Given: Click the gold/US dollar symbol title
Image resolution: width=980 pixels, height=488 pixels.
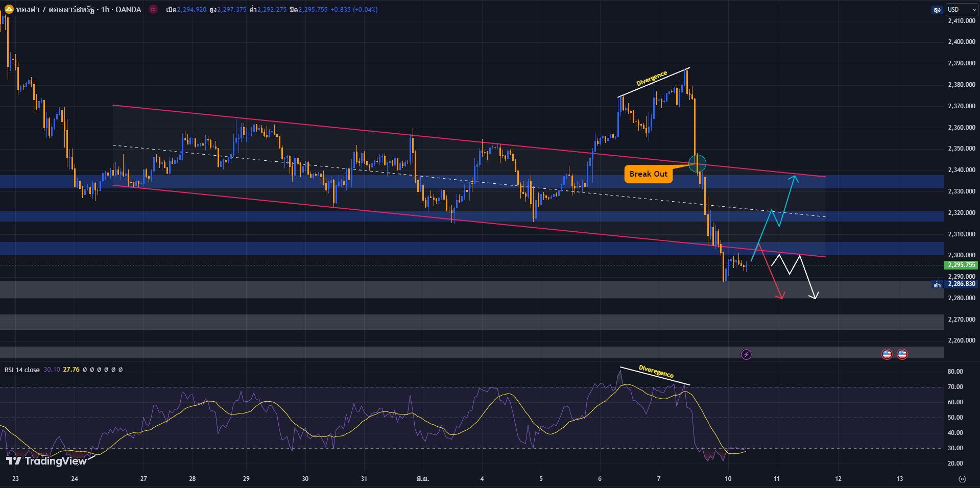Looking at the screenshot, I should [78, 9].
